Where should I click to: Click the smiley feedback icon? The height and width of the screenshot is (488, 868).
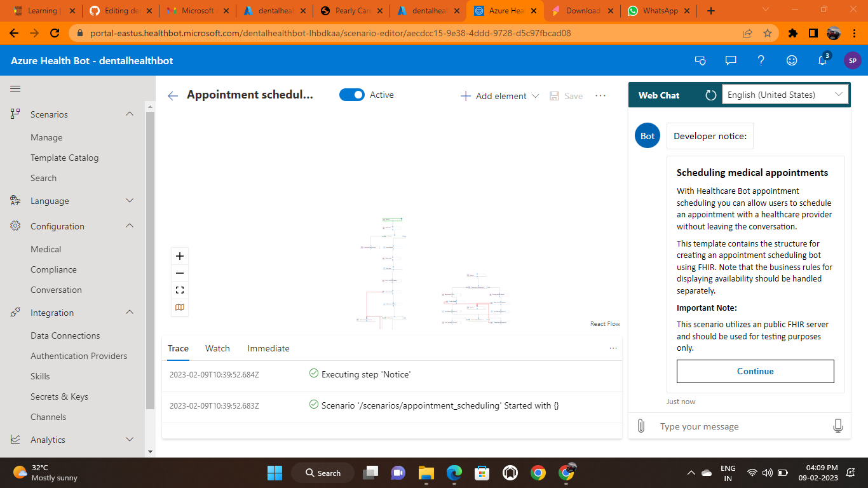coord(792,60)
